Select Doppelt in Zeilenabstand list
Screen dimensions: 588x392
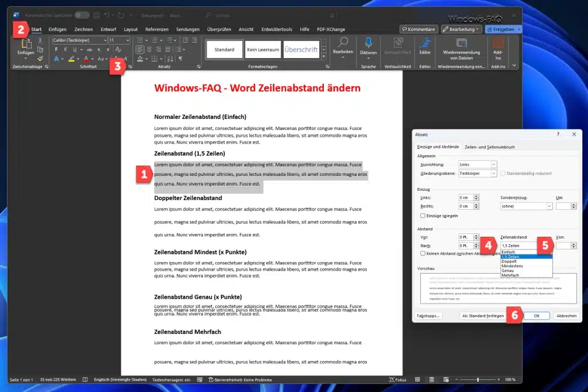[527, 262]
